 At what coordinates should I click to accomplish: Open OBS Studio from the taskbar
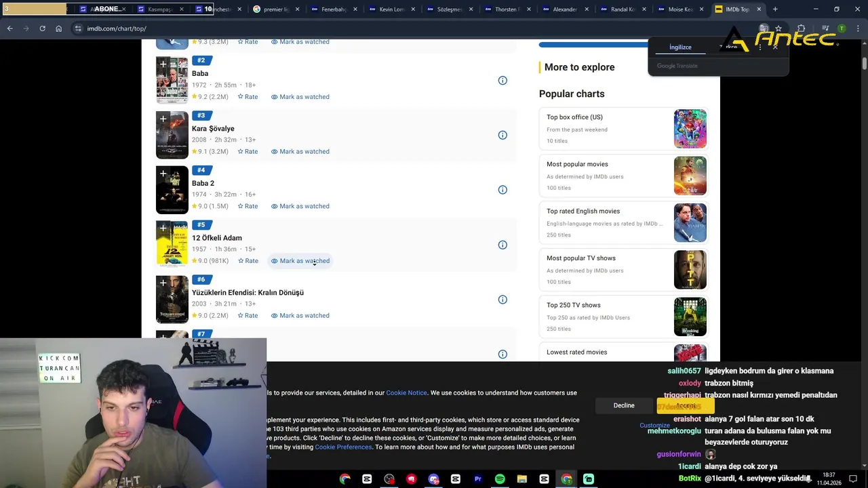pyautogui.click(x=389, y=479)
